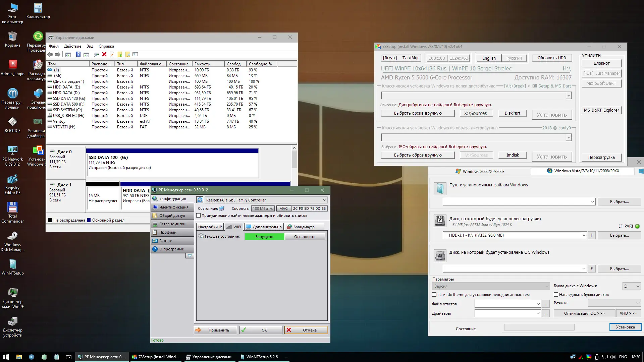Image resolution: width=644 pixels, height=362 pixels.
Task: Expand Realtek PCIe GbE adapter dropdown
Action: click(x=324, y=200)
